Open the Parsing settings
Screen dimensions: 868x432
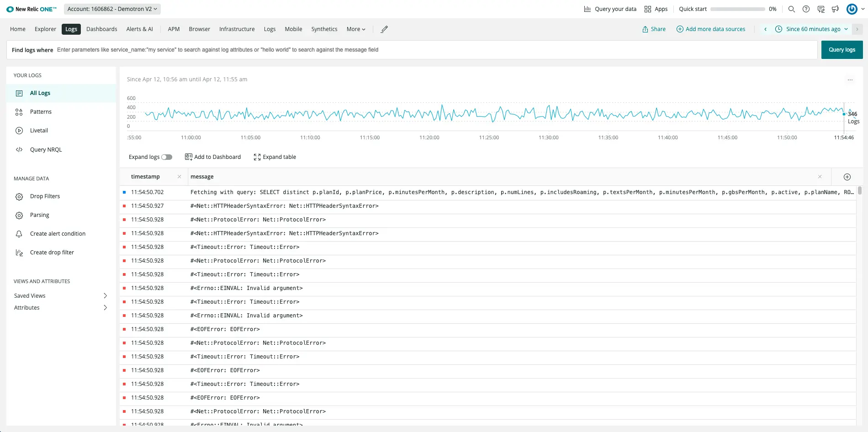(x=39, y=215)
